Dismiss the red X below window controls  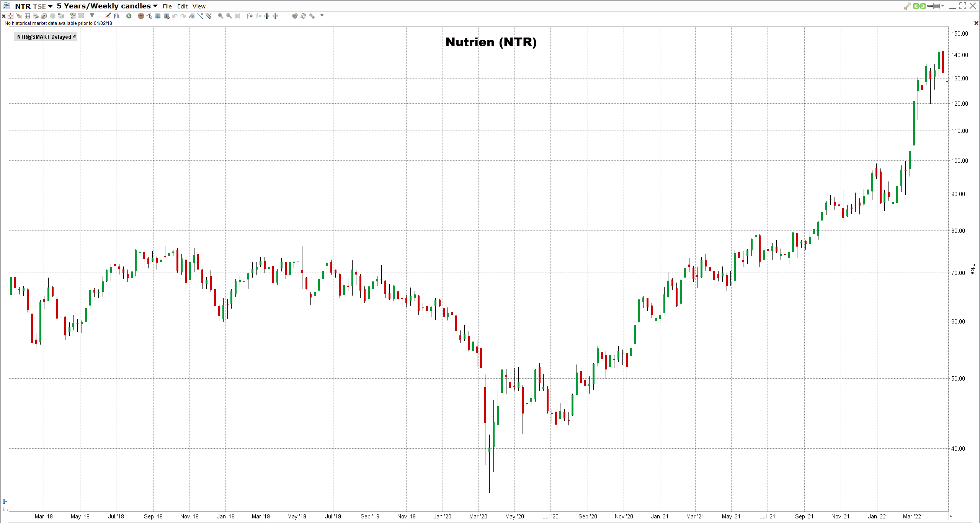tap(976, 23)
